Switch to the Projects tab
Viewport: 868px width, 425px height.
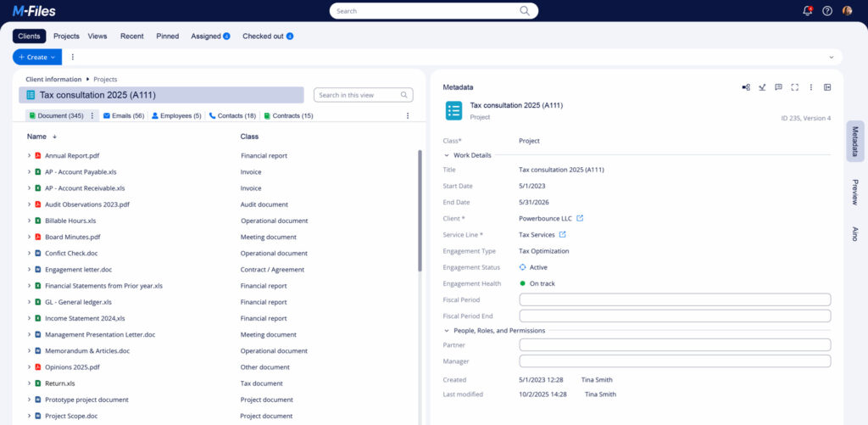pyautogui.click(x=66, y=36)
